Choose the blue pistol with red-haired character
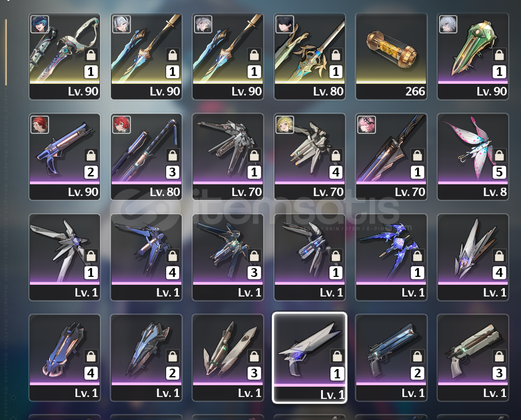Viewport: 521px width, 420px height. coord(65,157)
